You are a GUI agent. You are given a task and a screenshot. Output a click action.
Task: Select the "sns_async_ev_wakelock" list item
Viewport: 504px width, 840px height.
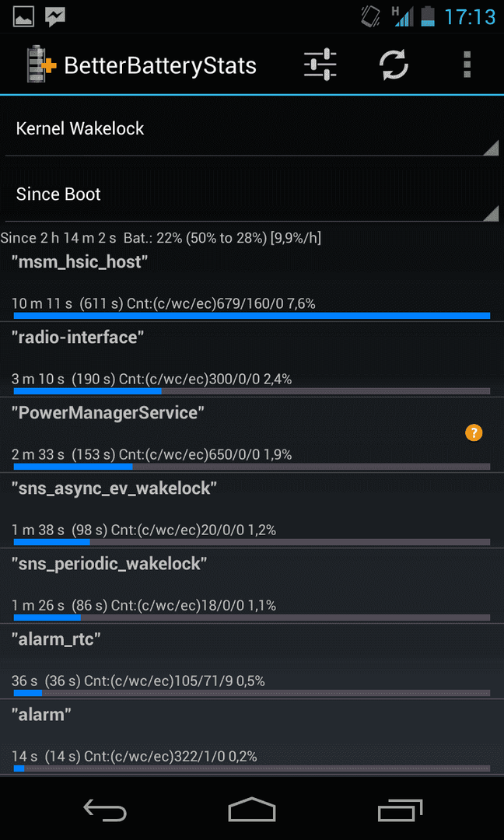252,510
